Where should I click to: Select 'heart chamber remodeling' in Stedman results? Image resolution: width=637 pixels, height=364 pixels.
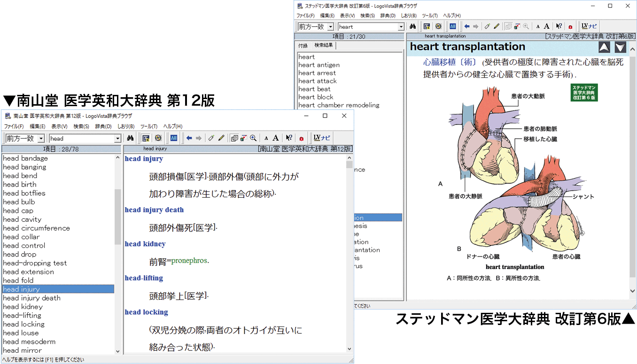pos(339,105)
